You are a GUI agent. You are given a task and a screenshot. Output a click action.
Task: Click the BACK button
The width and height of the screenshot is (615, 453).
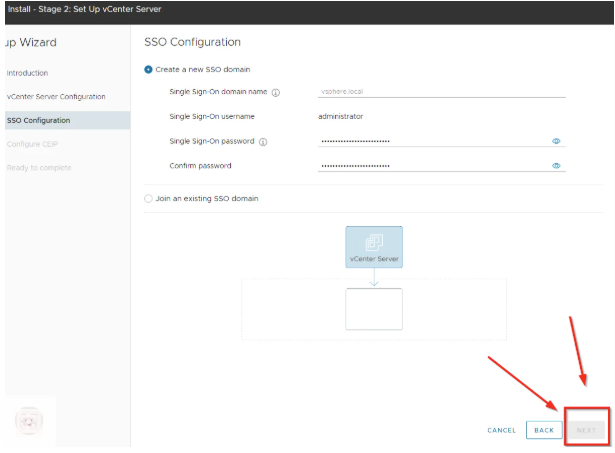coord(544,430)
